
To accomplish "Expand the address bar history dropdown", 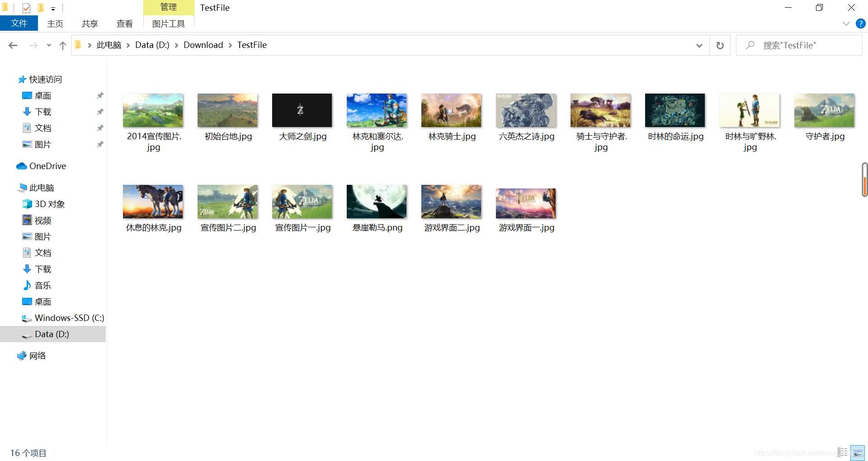I will (x=699, y=45).
